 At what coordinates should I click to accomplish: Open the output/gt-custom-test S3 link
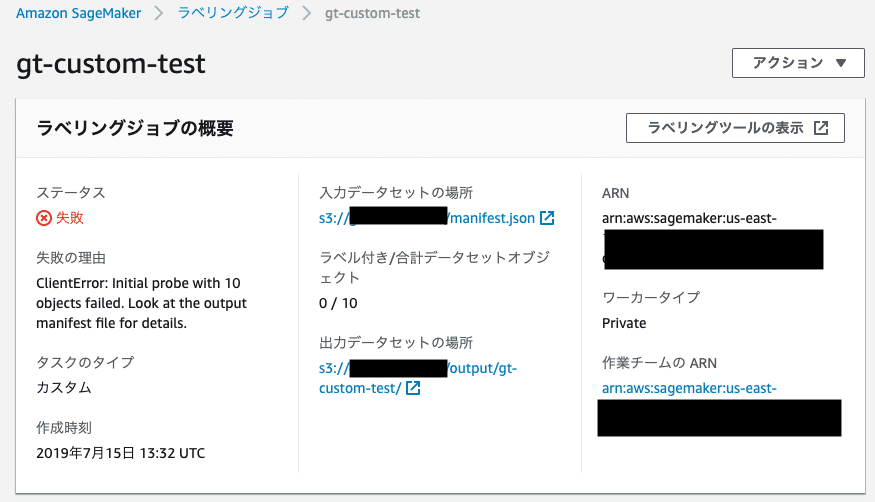click(x=418, y=378)
